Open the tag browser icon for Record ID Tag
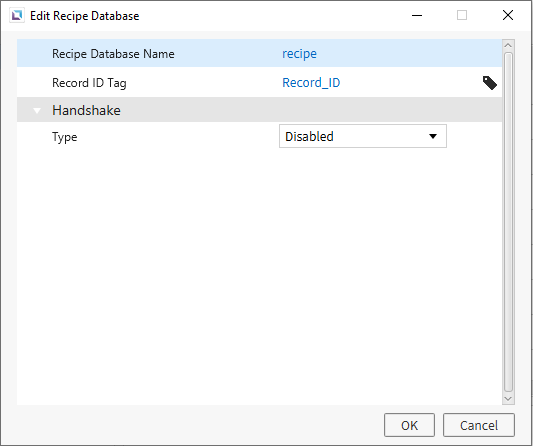533x446 pixels. pyautogui.click(x=489, y=83)
